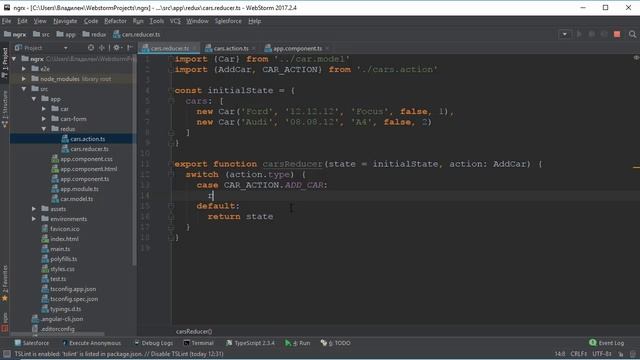Image resolution: width=640 pixels, height=360 pixels.
Task: Toggle the Structure side tool window tab
Action: (4, 109)
